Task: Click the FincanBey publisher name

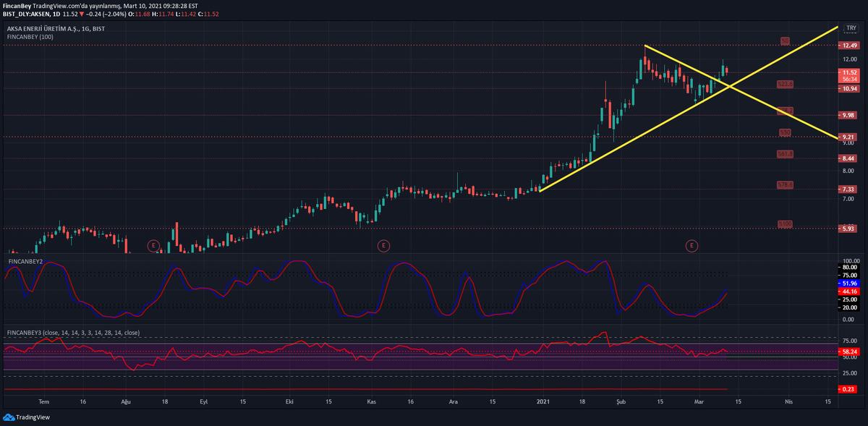Action: point(17,5)
